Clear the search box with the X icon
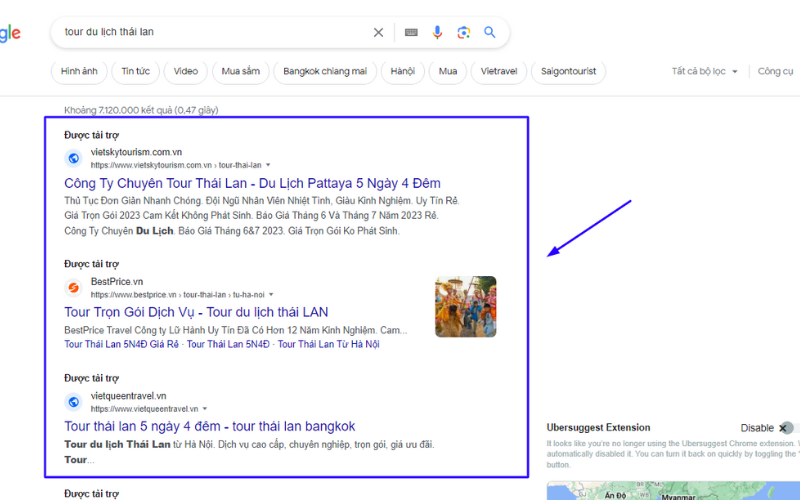This screenshot has height=500, width=800. point(378,33)
